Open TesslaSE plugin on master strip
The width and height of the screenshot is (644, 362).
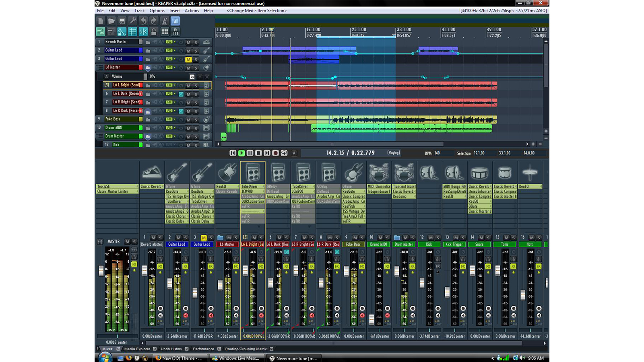117,187
